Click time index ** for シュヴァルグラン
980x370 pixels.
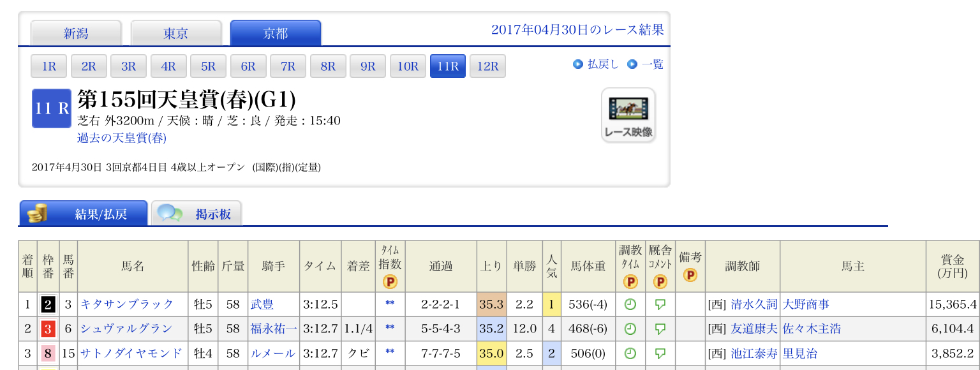(389, 329)
